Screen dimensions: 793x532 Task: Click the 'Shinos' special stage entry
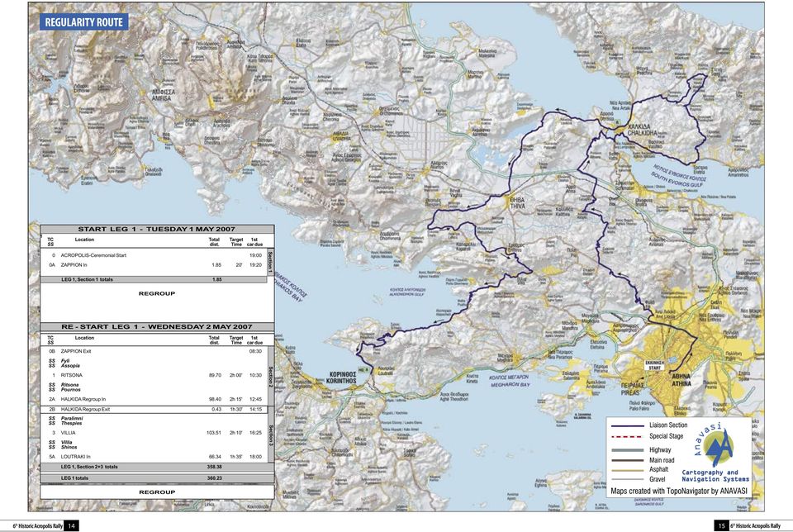tap(69, 447)
